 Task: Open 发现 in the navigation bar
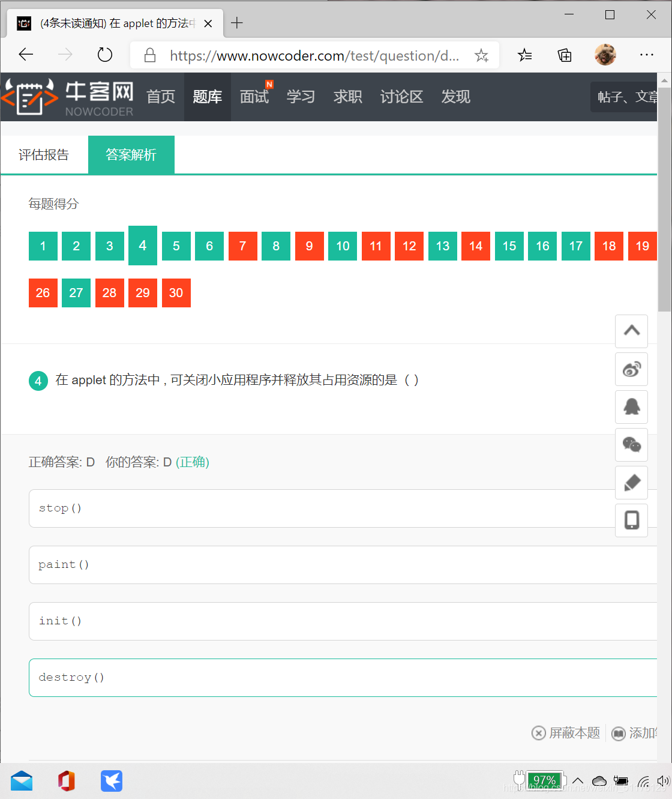[x=456, y=97]
